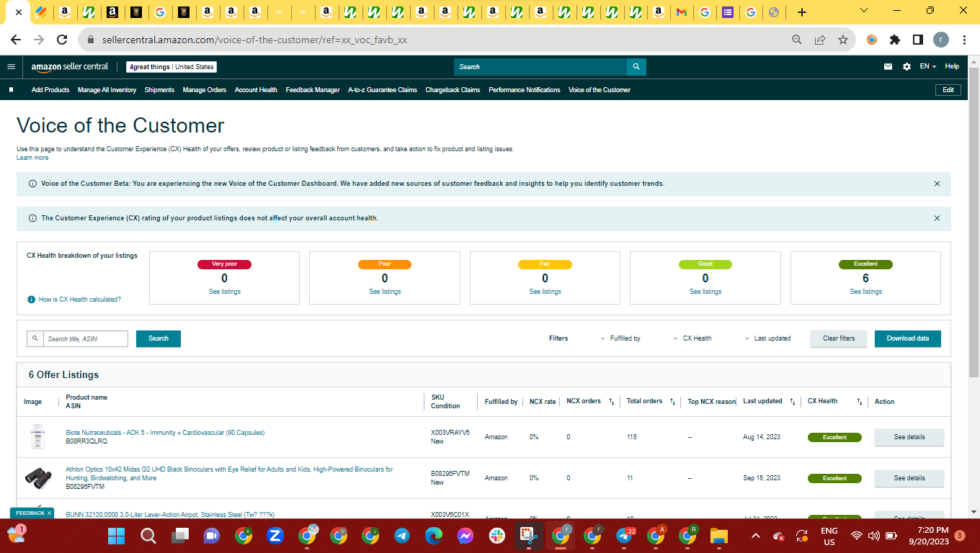Open the Chrome extensions puzzle icon
Screen dimensions: 980x553
point(895,40)
